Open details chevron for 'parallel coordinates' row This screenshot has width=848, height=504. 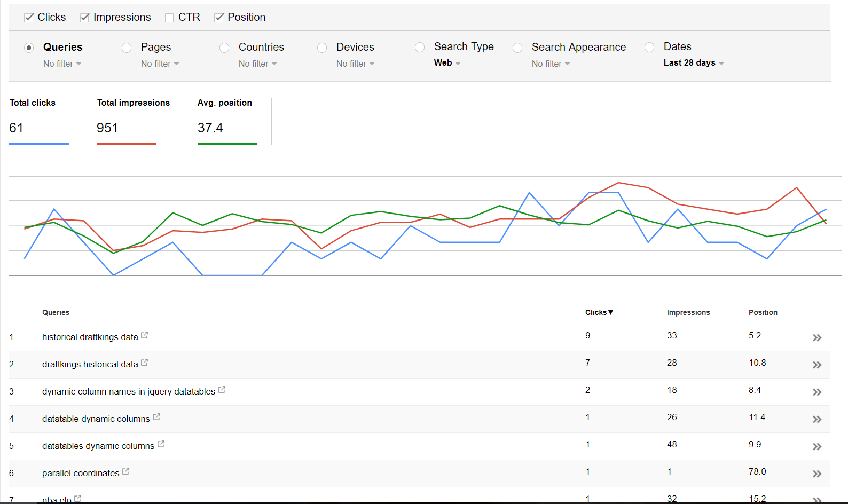tap(816, 474)
